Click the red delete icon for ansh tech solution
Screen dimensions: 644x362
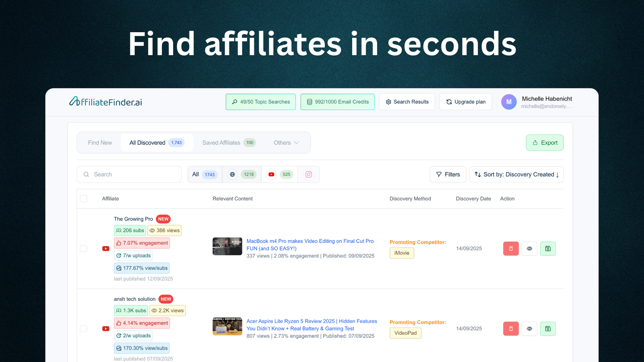pos(511,329)
